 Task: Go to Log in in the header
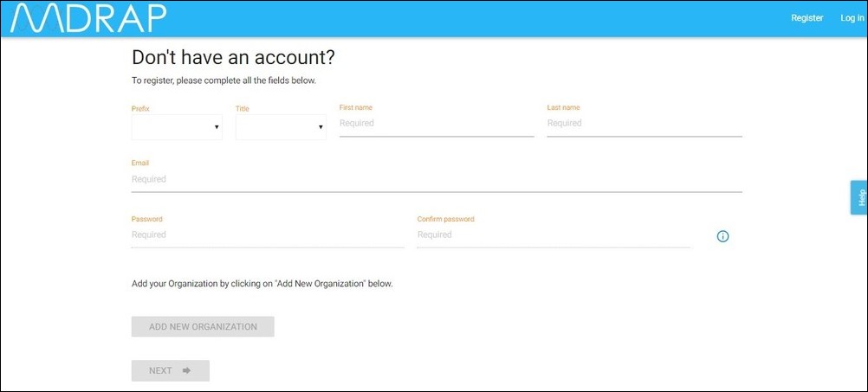point(852,18)
